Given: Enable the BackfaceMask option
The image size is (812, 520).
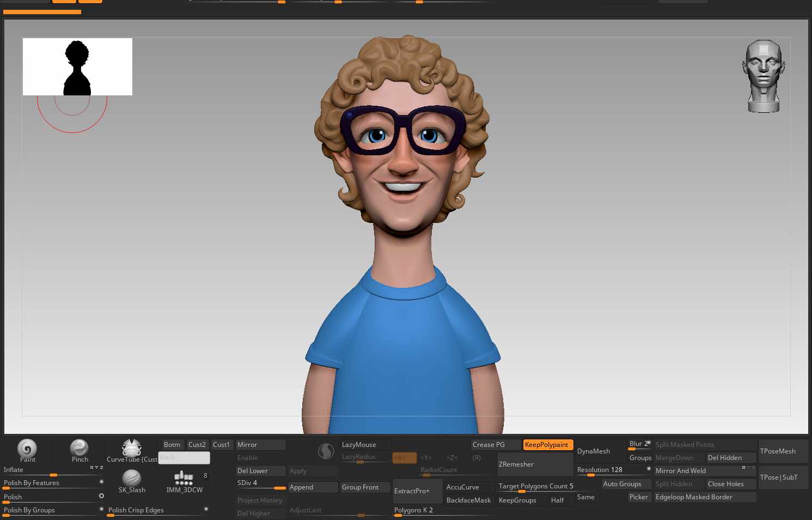Looking at the screenshot, I should pos(468,500).
